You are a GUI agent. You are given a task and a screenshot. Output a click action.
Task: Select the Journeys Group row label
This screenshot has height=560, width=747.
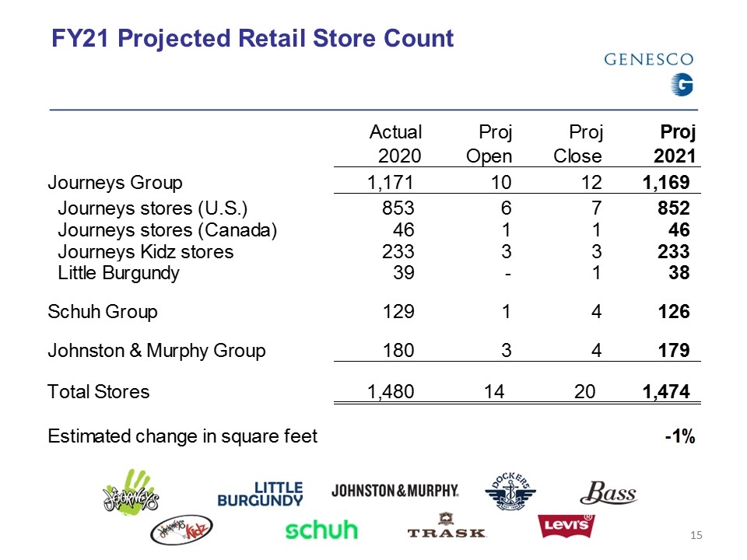[115, 183]
